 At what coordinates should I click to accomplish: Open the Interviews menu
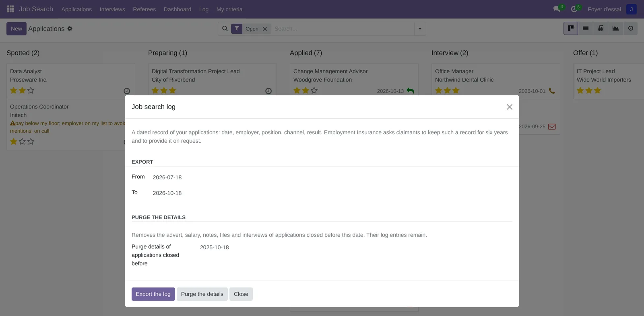click(x=112, y=9)
